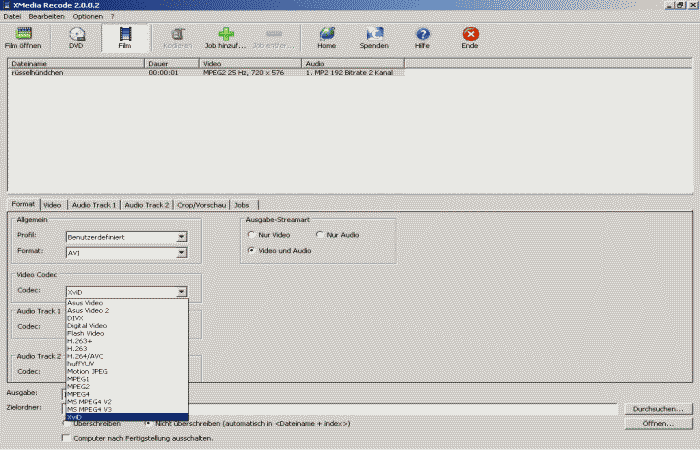
Task: Click the Öffnen button
Action: tap(657, 423)
